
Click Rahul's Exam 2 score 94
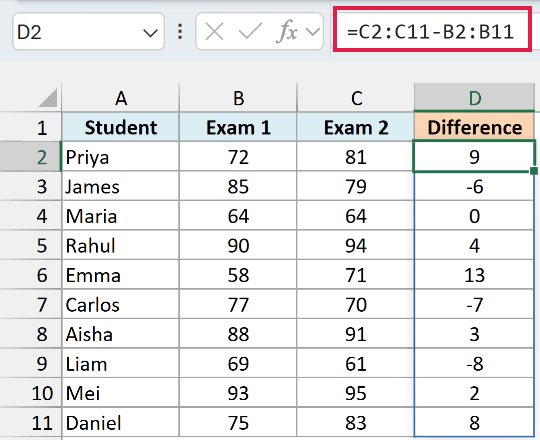coord(356,245)
